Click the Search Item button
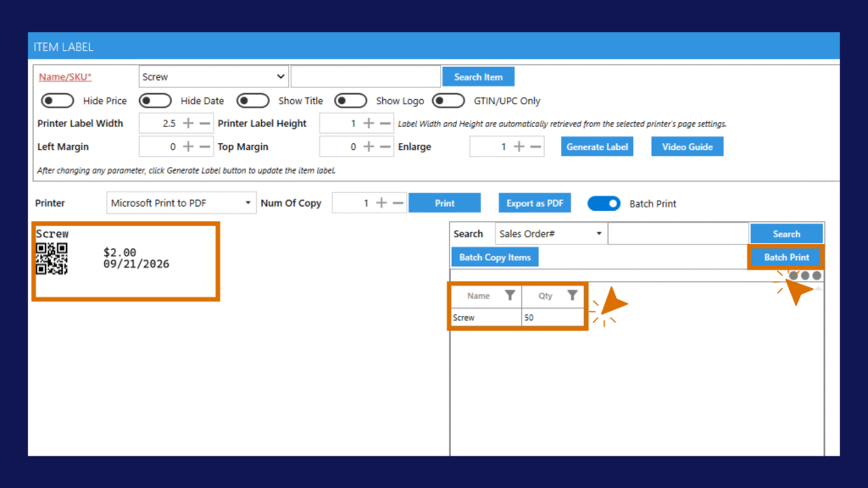868x488 pixels. pyautogui.click(x=478, y=77)
